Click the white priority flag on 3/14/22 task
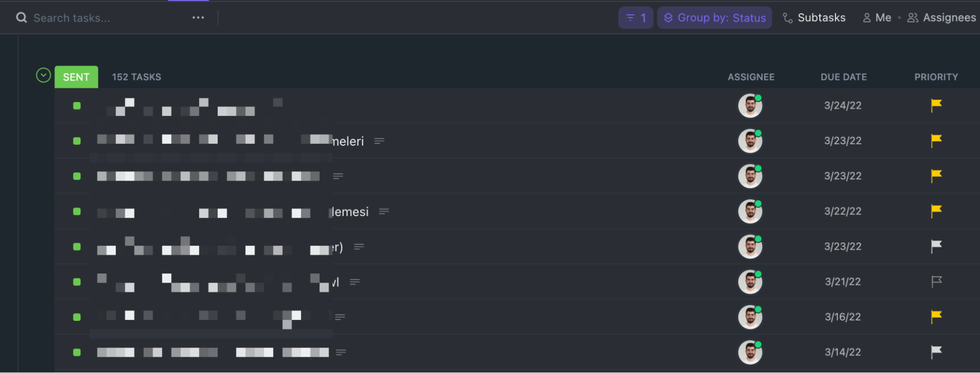Screen dimensions: 980x373 coord(936,352)
